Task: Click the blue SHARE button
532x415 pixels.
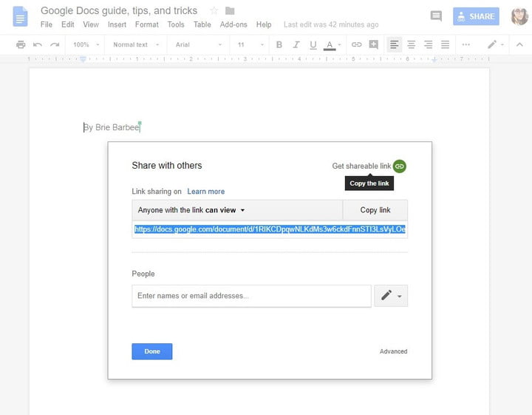Action: (476, 16)
